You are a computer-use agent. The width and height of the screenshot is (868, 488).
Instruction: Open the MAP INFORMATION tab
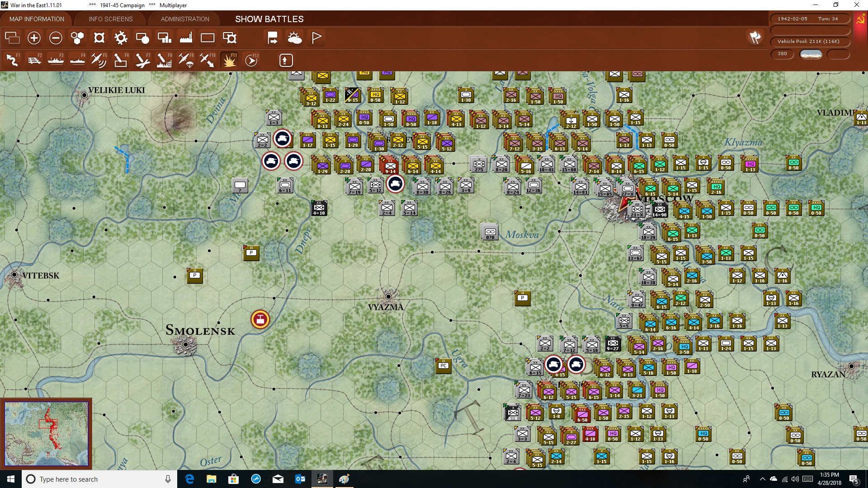pos(37,19)
